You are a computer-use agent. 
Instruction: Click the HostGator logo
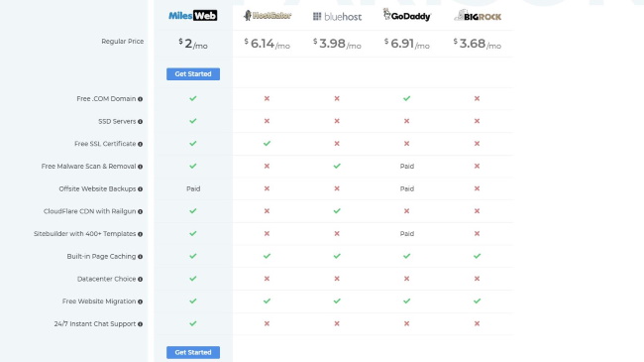[268, 16]
